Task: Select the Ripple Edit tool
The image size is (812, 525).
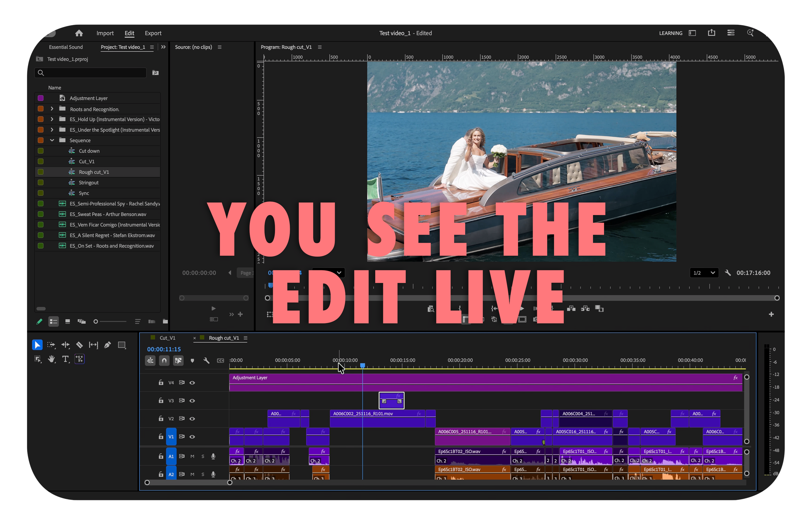Action: [65, 345]
